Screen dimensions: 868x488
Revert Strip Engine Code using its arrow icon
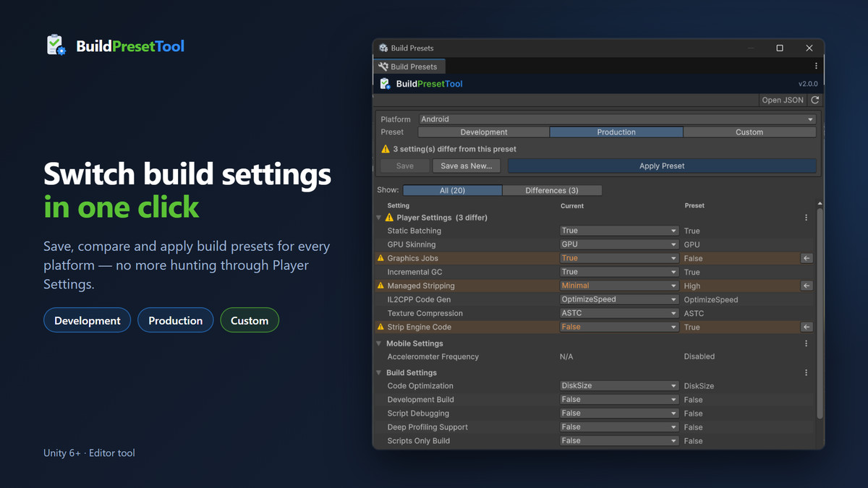807,327
